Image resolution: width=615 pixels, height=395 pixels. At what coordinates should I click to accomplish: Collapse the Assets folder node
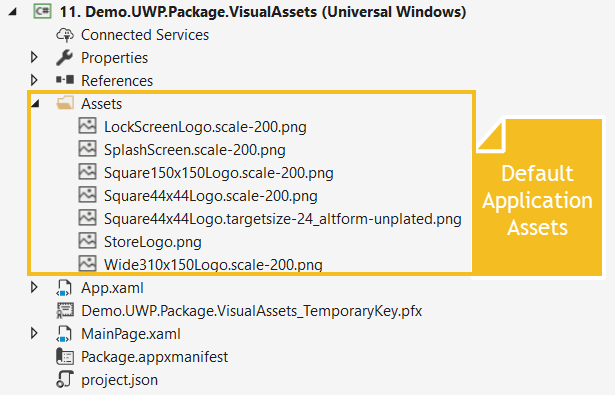(35, 104)
